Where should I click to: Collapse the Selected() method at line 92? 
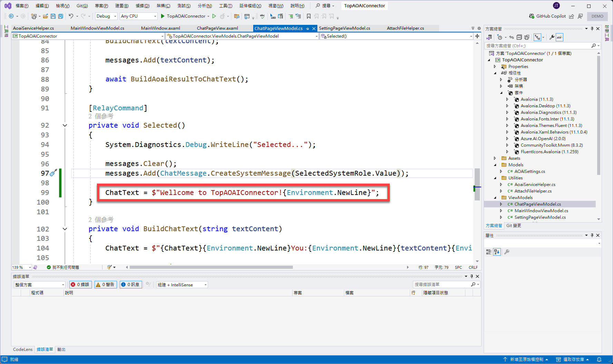[65, 125]
